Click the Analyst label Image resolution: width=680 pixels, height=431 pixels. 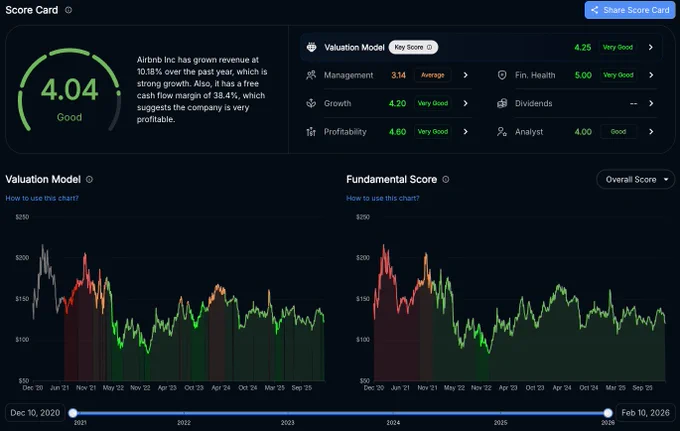[x=529, y=131]
